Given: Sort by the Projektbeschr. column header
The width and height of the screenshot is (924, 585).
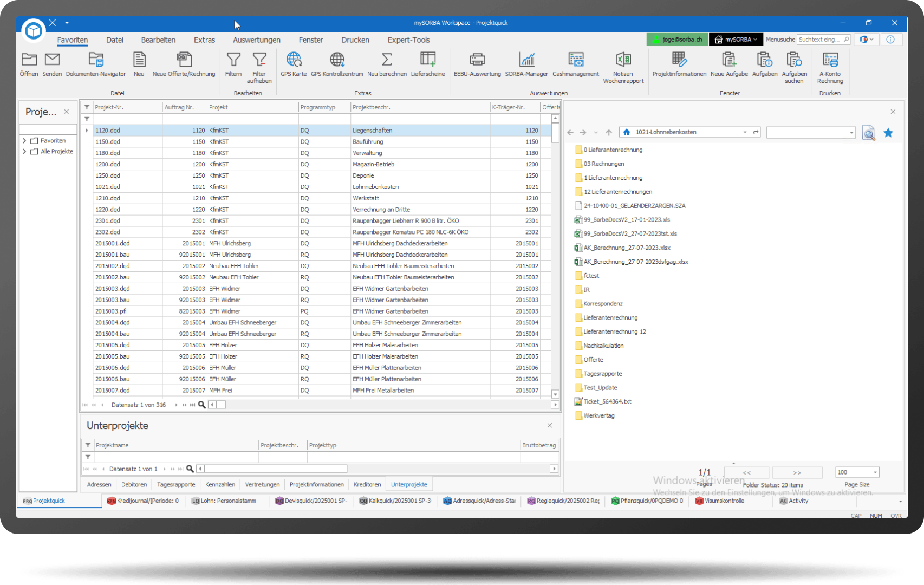Looking at the screenshot, I should [x=421, y=107].
